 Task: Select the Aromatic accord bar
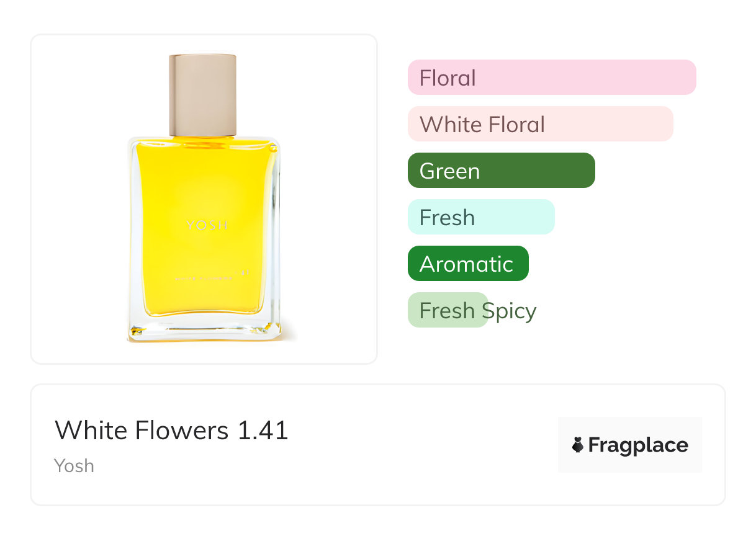click(x=467, y=264)
